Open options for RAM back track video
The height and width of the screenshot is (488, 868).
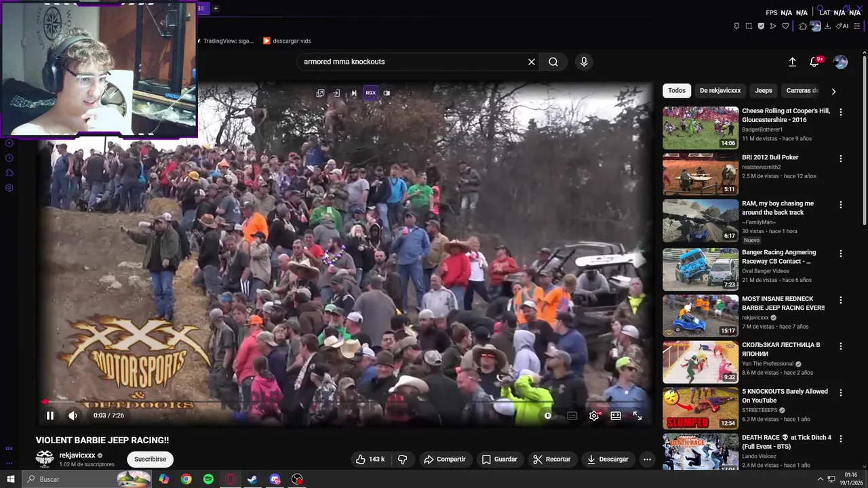[841, 205]
